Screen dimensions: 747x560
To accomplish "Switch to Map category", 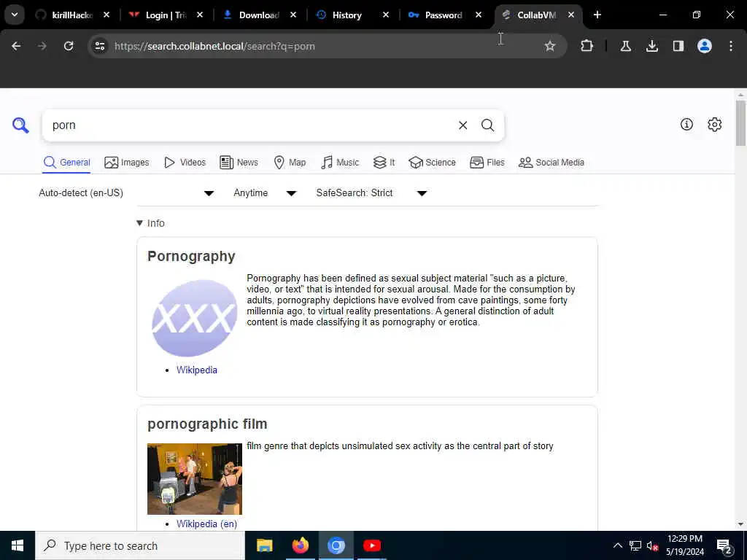I will pos(290,163).
